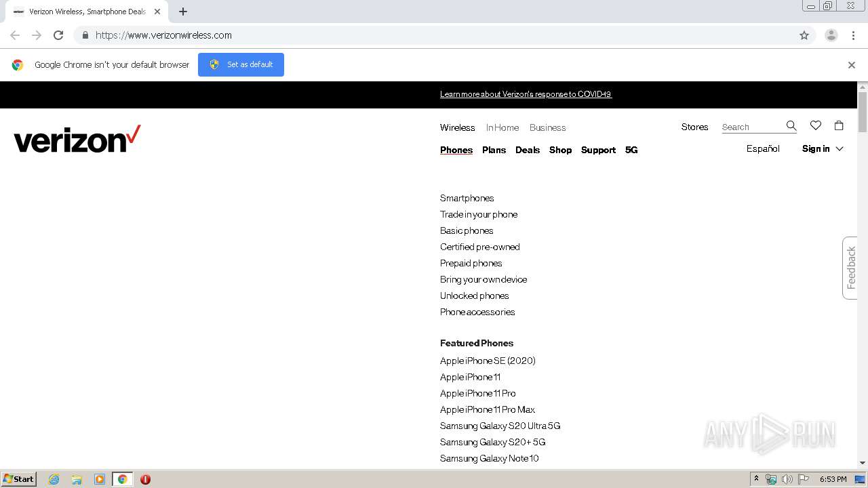Click the Stores link
Screen dimensions: 868x488
[x=694, y=127]
